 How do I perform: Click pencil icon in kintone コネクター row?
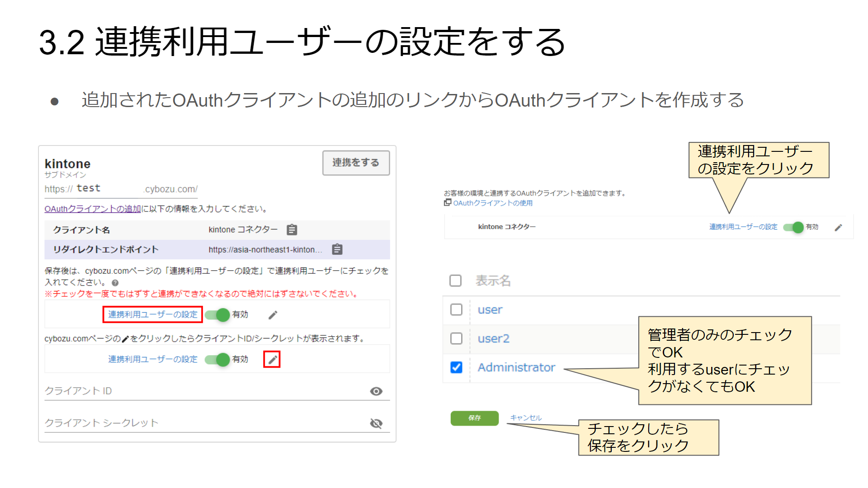click(838, 227)
